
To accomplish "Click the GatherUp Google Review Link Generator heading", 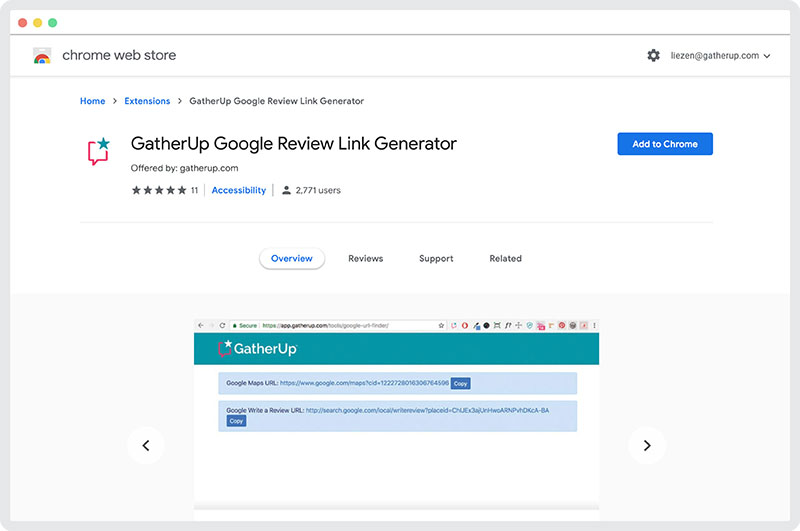I will coord(293,144).
